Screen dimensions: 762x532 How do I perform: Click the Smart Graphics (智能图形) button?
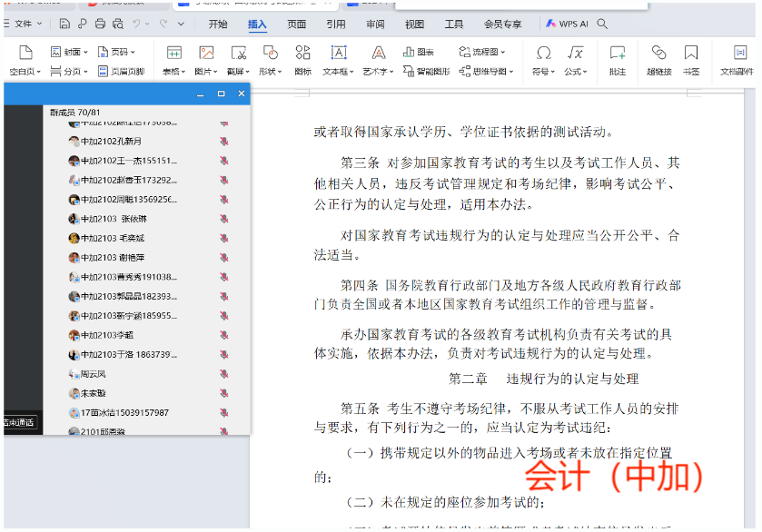426,71
